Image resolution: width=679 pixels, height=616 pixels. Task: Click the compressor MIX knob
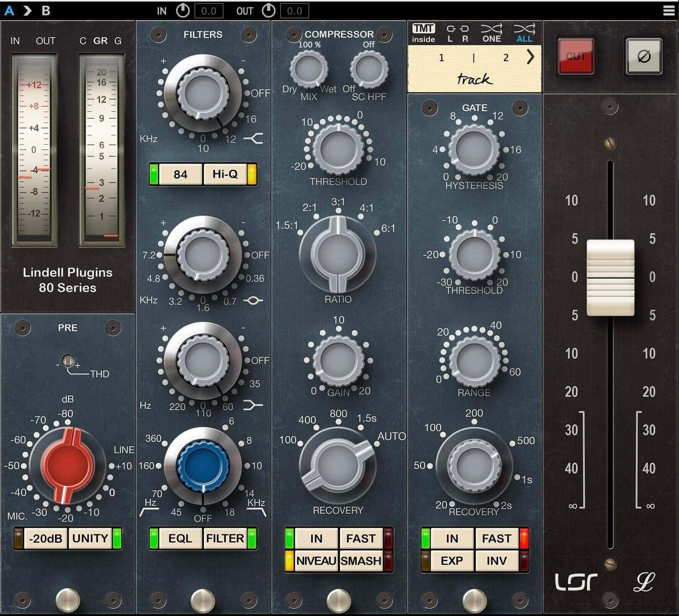[309, 69]
